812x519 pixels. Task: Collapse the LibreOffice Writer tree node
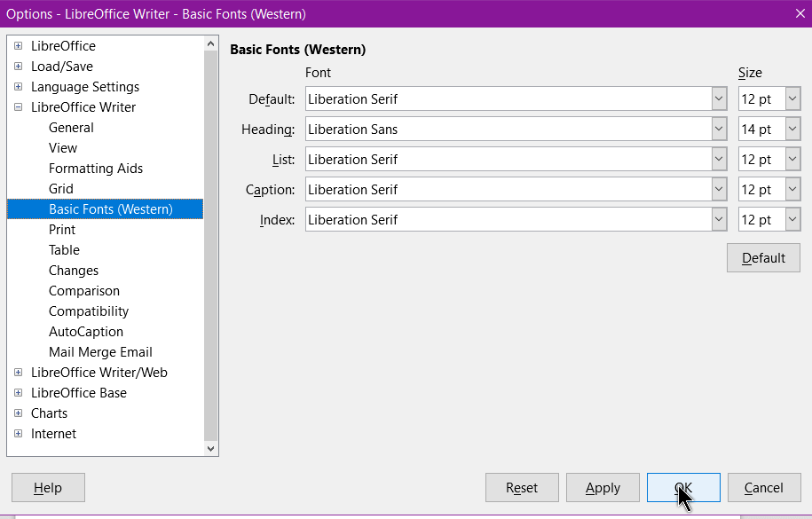pyautogui.click(x=18, y=107)
